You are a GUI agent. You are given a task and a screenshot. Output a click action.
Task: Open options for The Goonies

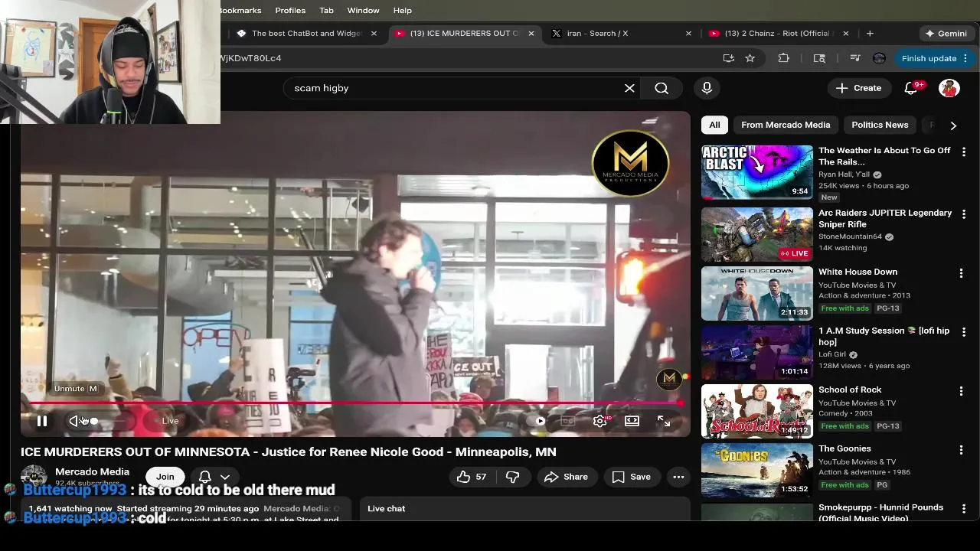coord(962,450)
